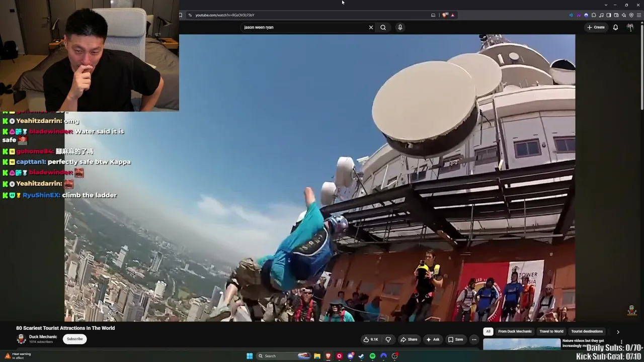
Task: Open the Steam taskbar icon
Action: [x=361, y=356]
